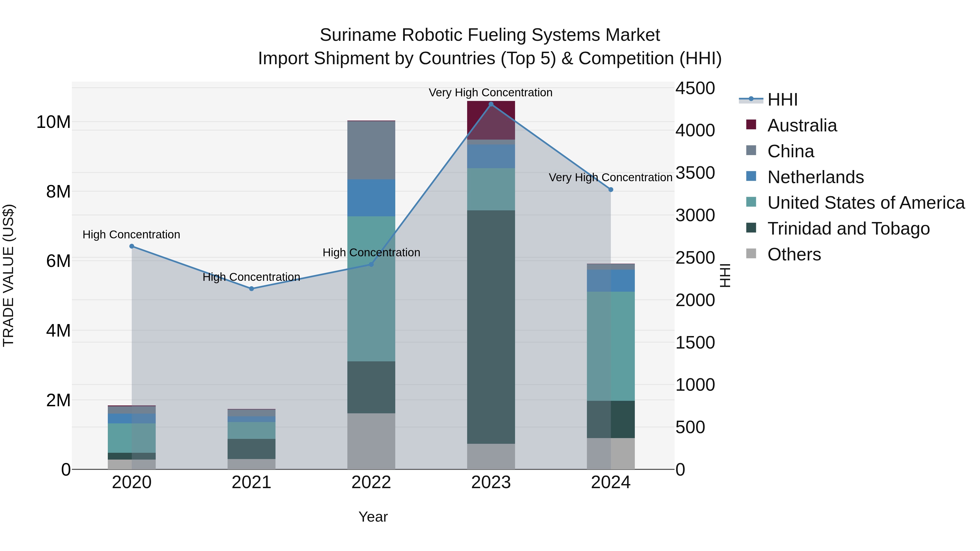Screen dimensions: 980x551
Task: Click the Trinidad and Tobago segment in 2021
Action: [x=252, y=449]
